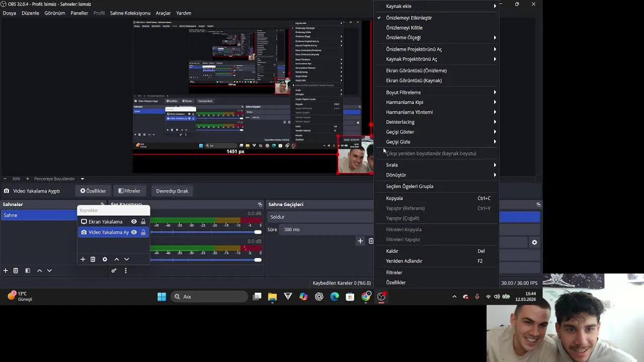Viewport: 644px width, 362px height.
Task: Open Google Chrome from the taskbar
Action: (366, 297)
